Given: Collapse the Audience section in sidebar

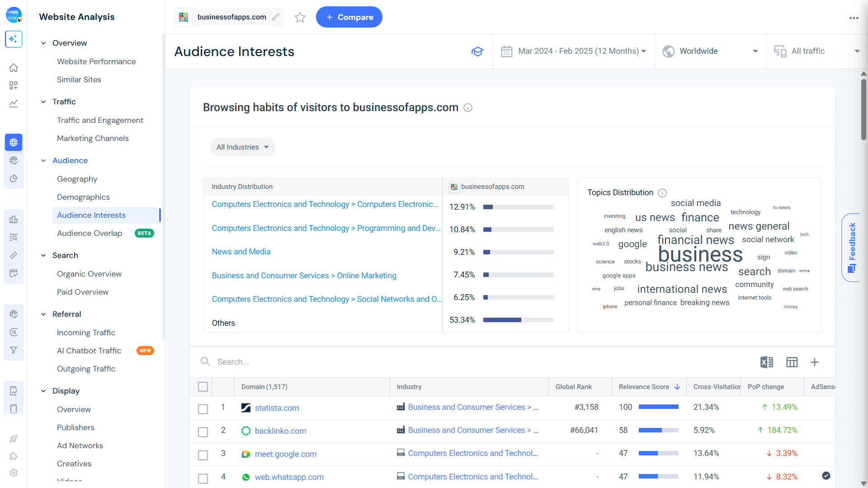Looking at the screenshot, I should point(43,160).
